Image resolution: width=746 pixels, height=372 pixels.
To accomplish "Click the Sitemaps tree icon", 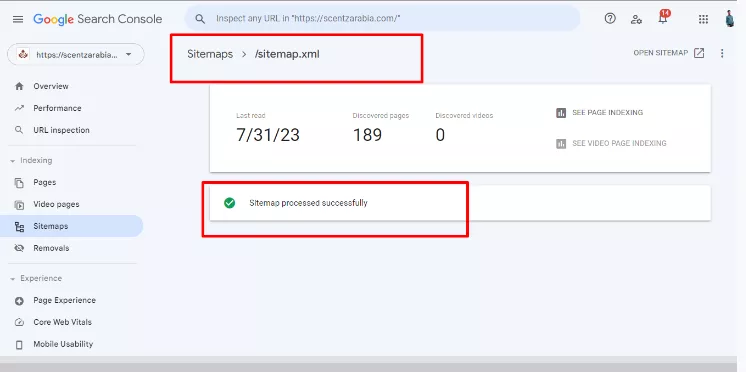I will tap(19, 226).
